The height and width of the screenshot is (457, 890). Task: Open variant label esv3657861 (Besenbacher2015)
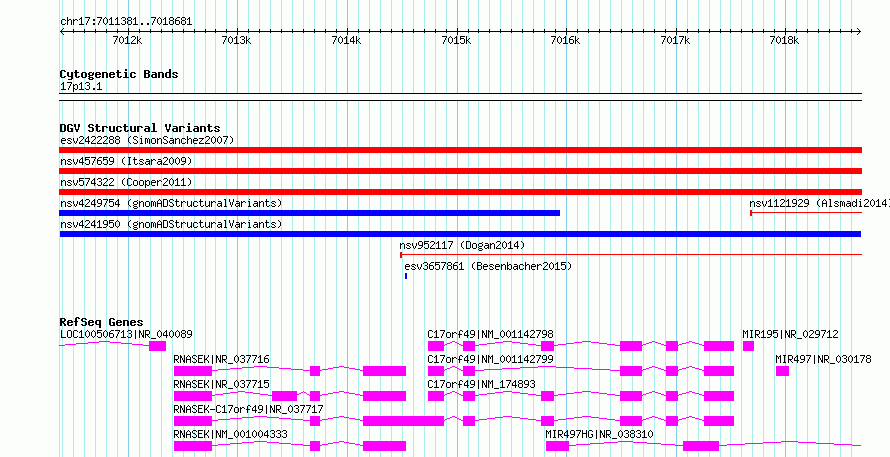point(488,266)
